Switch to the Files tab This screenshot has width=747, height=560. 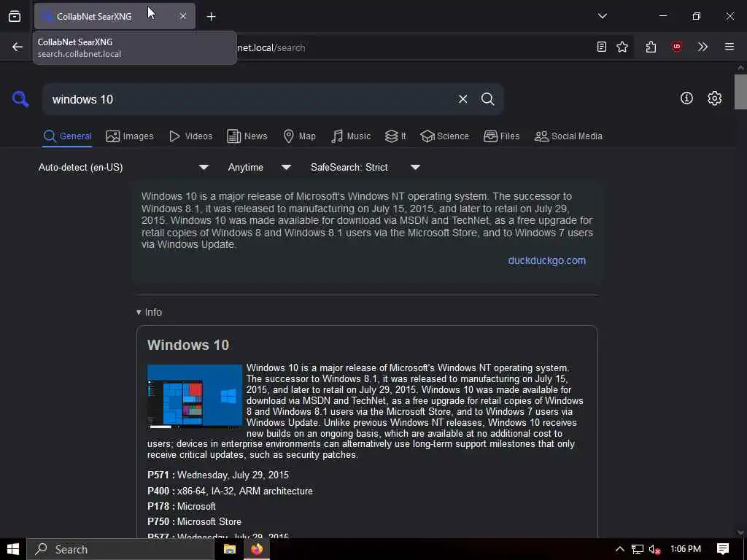coord(501,136)
